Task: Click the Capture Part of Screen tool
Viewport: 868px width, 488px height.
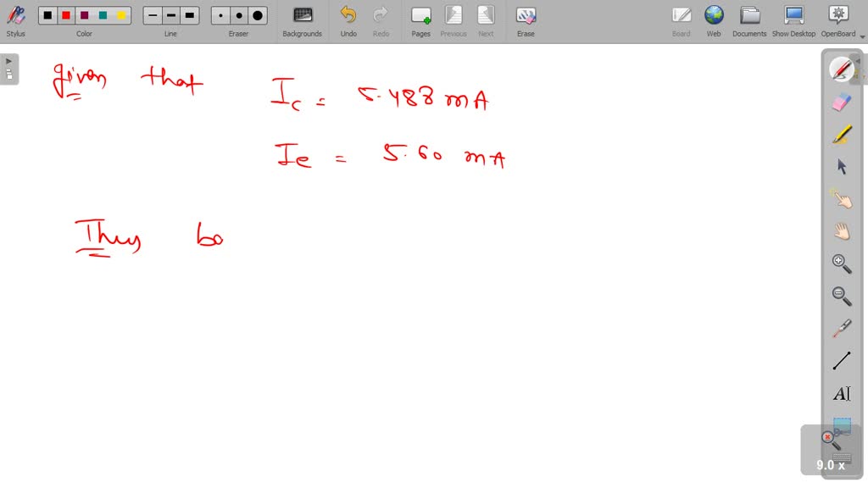Action: point(842,428)
